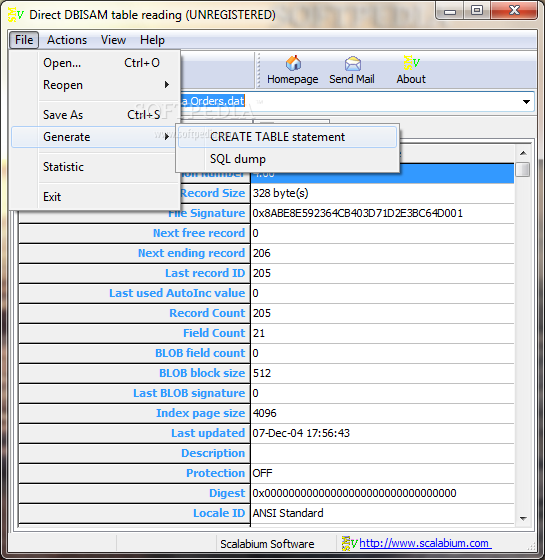Click the vertical scrollbar thumb
This screenshot has width=545, height=560.
(523, 170)
